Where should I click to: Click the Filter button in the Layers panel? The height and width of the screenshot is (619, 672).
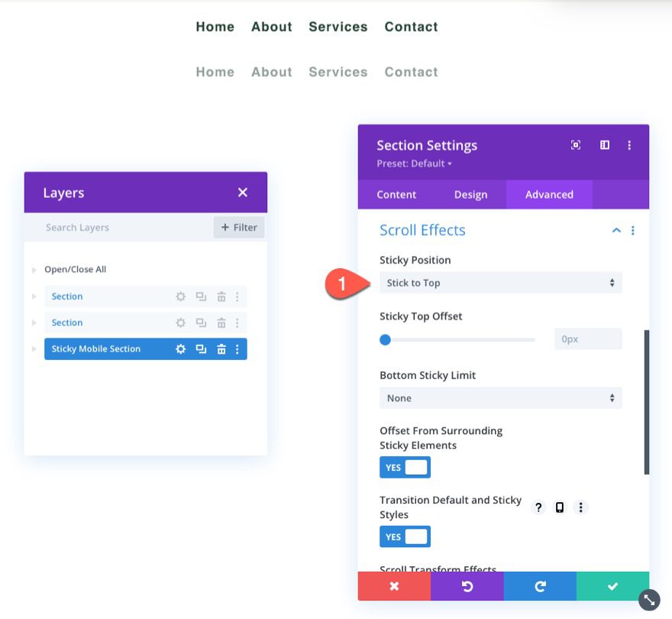coord(240,227)
